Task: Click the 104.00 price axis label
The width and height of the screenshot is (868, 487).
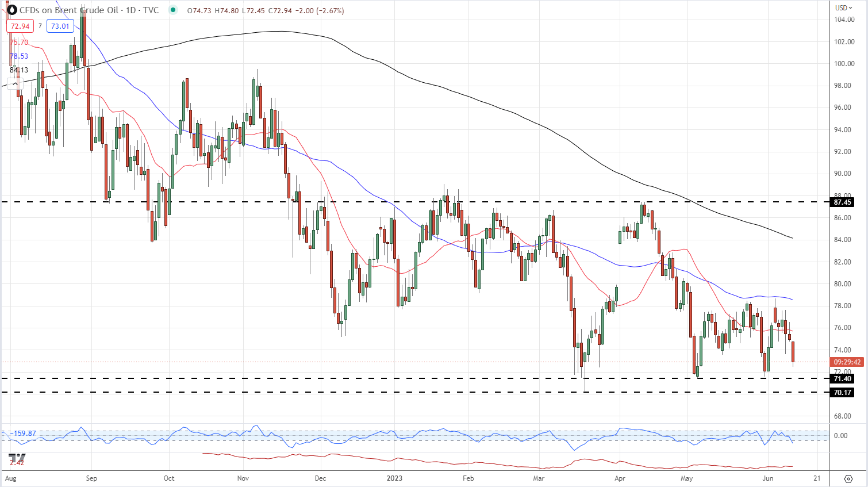Action: pyautogui.click(x=844, y=20)
